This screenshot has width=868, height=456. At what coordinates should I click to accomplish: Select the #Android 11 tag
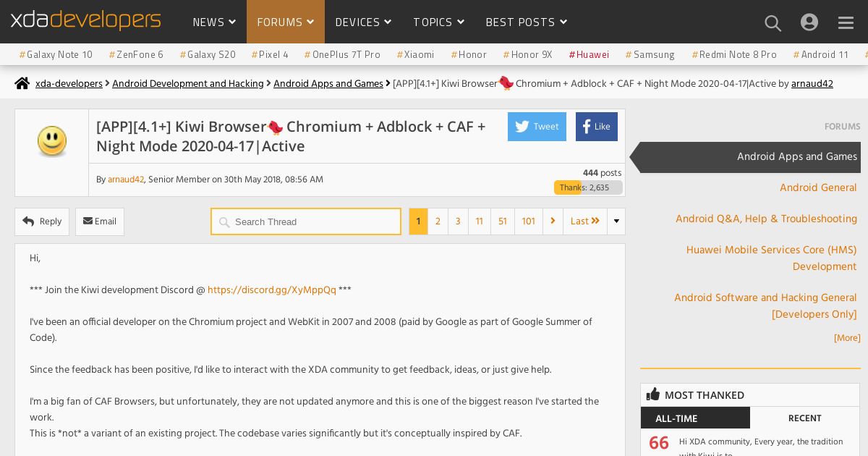point(820,54)
